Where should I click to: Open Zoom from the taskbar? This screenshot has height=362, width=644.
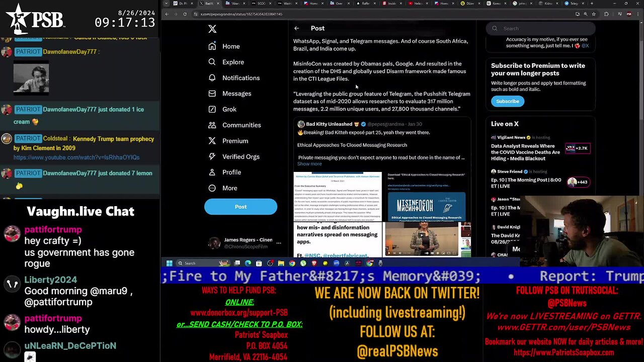[336, 263]
